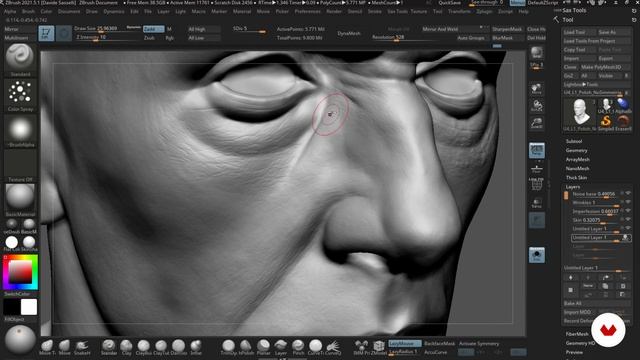
Task: Choose the Move Topological brush in bottom shelf
Action: [x=47, y=347]
